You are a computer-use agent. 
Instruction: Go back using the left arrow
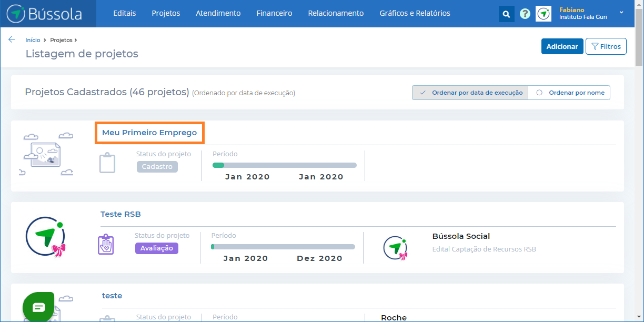(12, 39)
